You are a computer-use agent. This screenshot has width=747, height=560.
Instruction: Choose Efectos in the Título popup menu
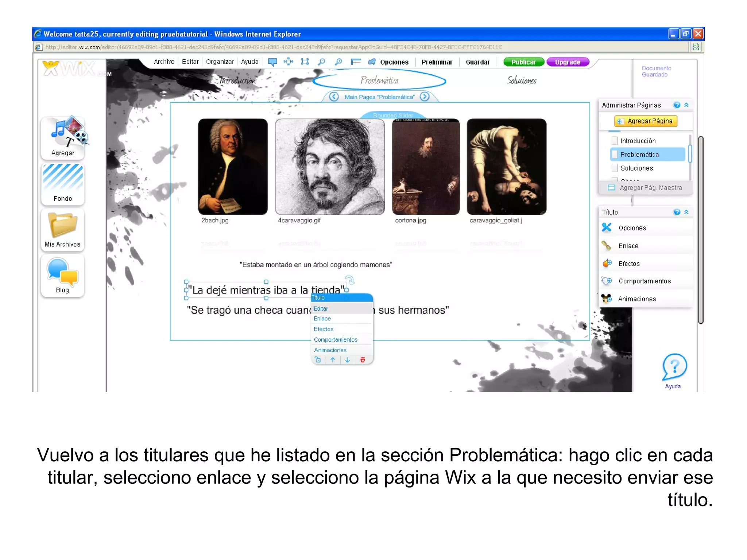342,329
